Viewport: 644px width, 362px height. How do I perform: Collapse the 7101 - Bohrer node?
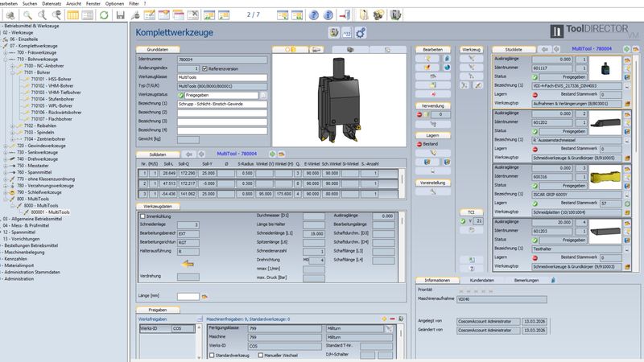(12, 72)
